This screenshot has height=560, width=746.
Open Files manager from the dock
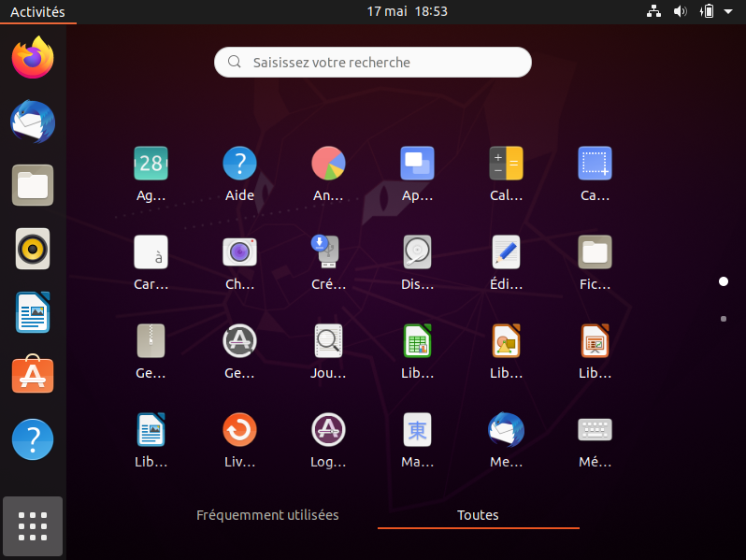coord(33,185)
